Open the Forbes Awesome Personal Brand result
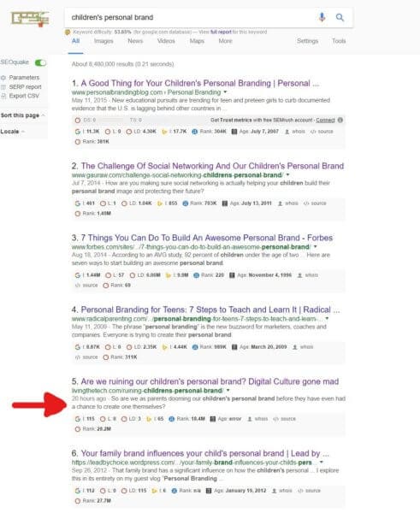Viewport: 420px width, 513px height. point(206,238)
